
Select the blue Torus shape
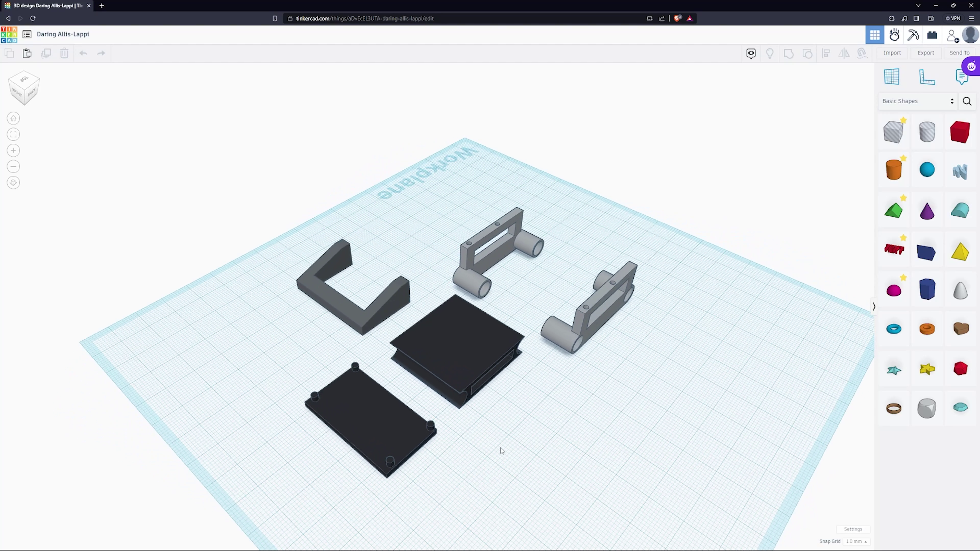[894, 329]
